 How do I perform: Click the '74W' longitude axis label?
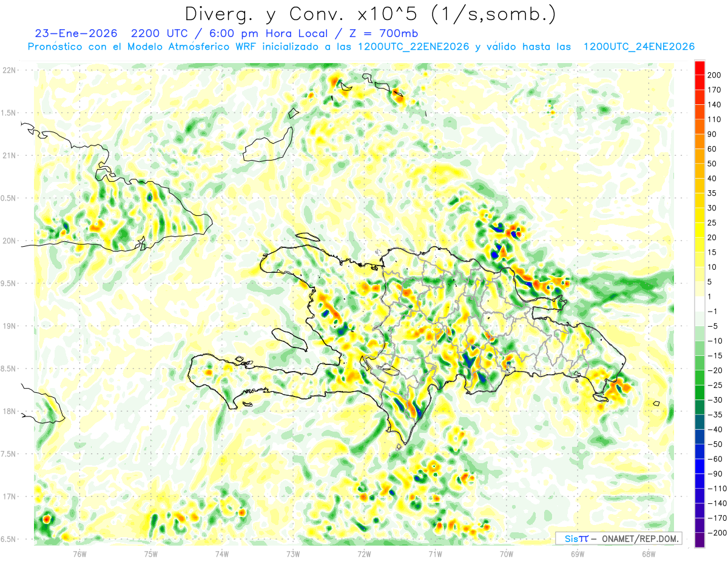(222, 554)
